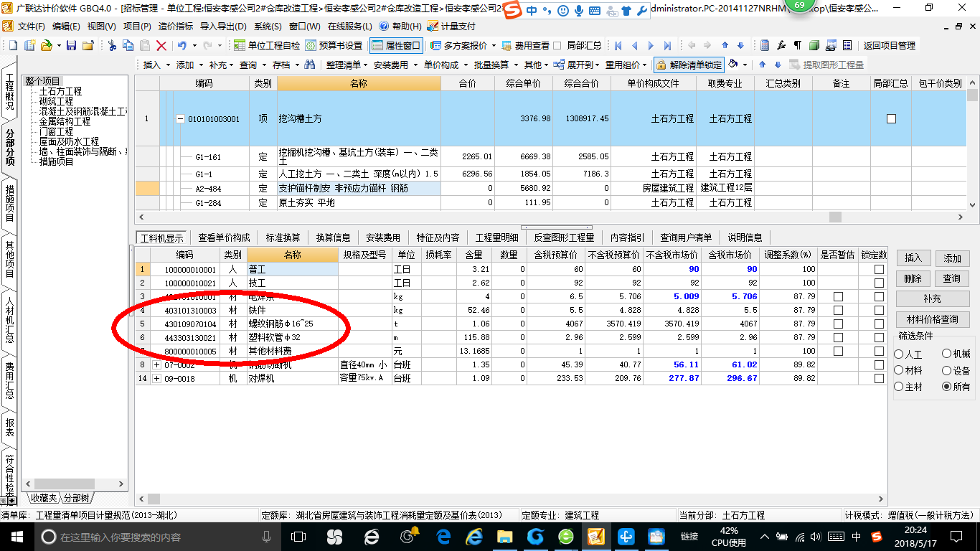The width and height of the screenshot is (980, 551).
Task: Switch to 标准换算 tab
Action: (x=283, y=237)
